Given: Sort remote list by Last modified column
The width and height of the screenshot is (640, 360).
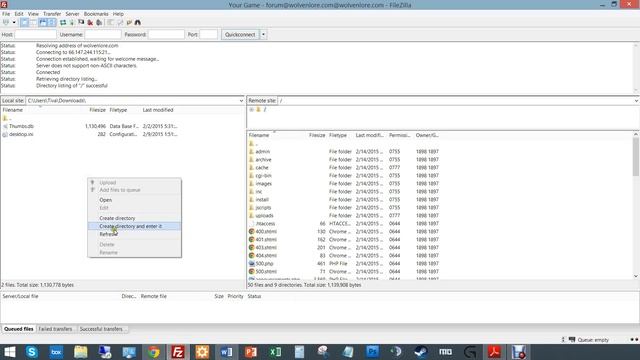Looking at the screenshot, I should 369,135.
